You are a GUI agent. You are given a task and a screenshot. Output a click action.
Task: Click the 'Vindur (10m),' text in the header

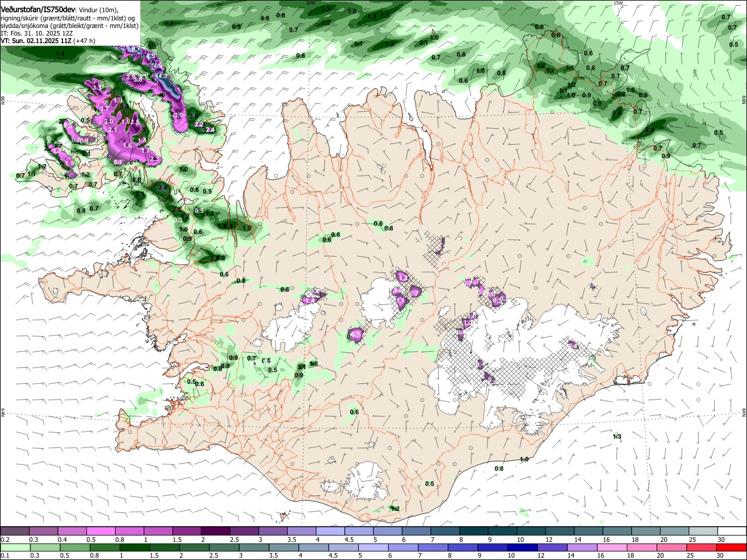98,9
